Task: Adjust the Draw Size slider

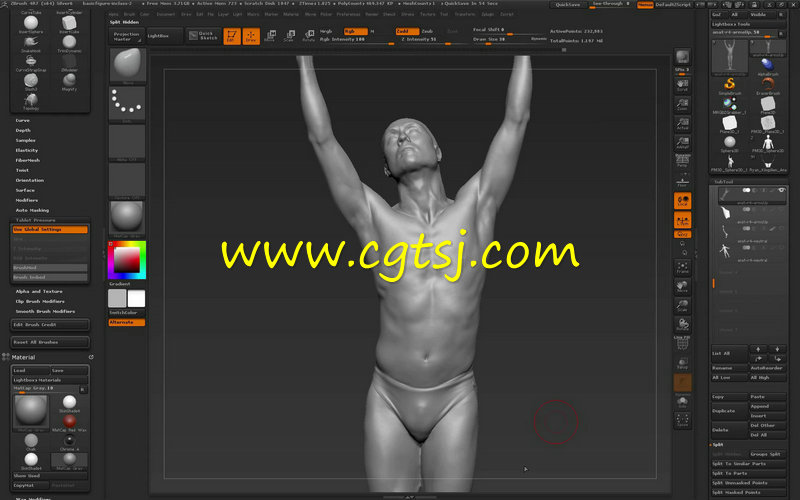Action: coord(509,39)
